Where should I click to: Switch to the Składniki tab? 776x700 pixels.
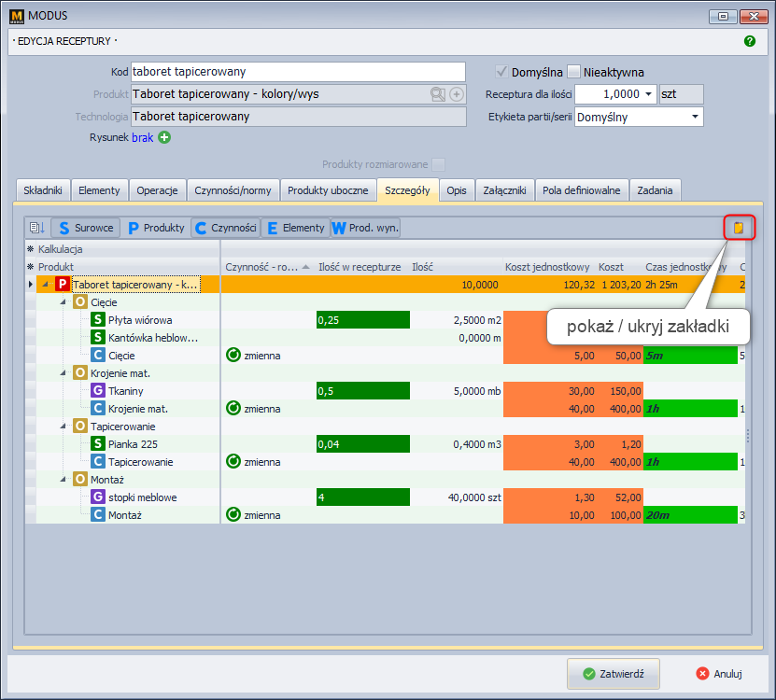click(43, 190)
